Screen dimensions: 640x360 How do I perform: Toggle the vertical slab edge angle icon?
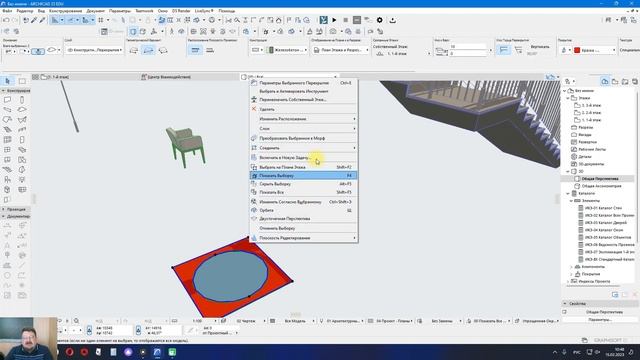(504, 50)
